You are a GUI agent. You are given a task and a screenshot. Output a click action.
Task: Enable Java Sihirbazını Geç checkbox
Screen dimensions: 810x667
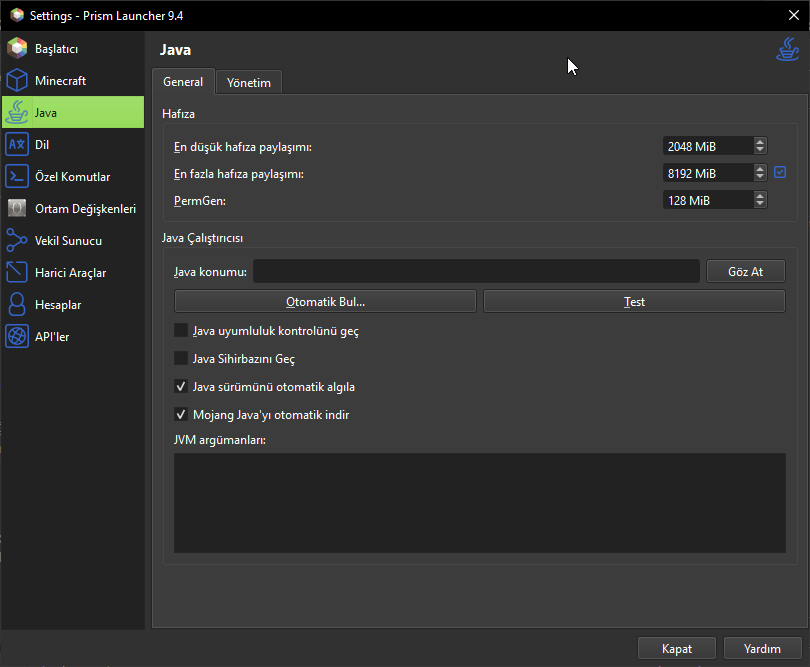point(181,359)
